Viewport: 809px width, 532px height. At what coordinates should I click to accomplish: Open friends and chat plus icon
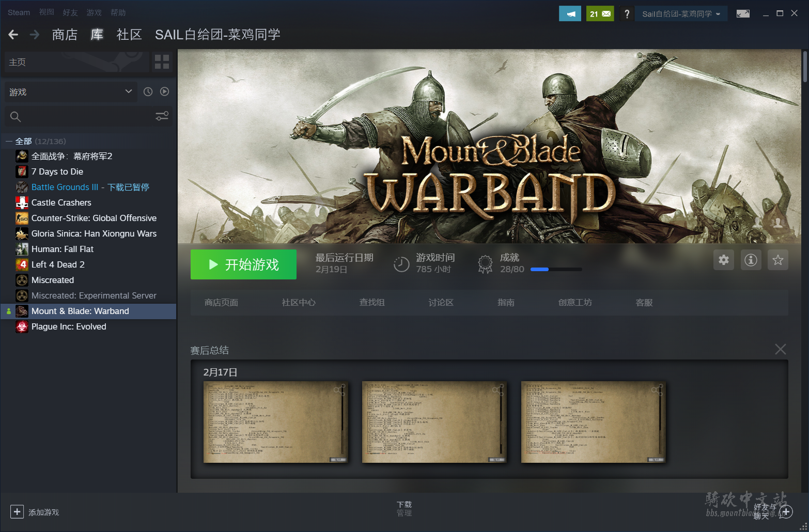785,511
